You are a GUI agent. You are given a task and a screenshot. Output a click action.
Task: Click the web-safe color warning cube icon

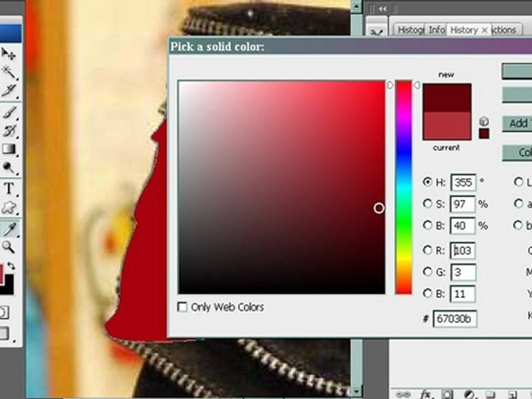(x=484, y=121)
